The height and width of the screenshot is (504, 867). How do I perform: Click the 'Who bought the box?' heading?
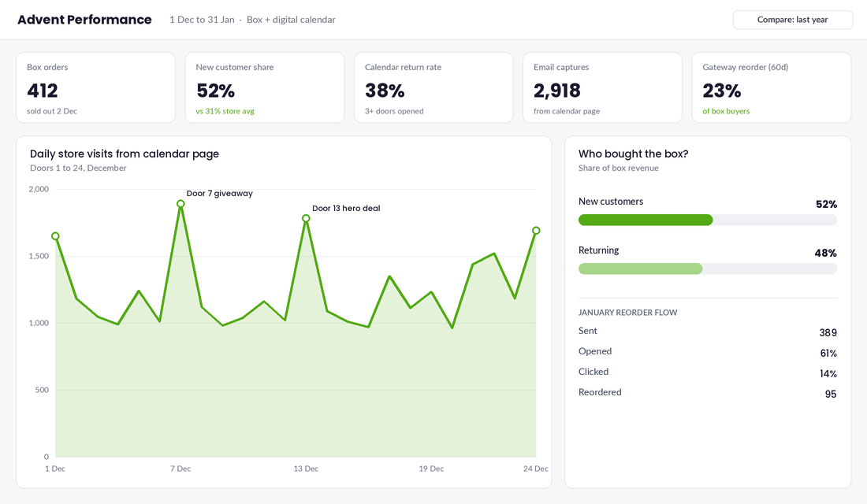tap(633, 154)
